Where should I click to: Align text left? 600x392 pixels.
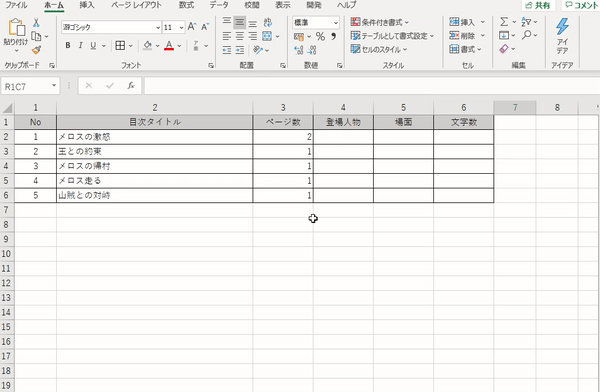click(x=227, y=36)
